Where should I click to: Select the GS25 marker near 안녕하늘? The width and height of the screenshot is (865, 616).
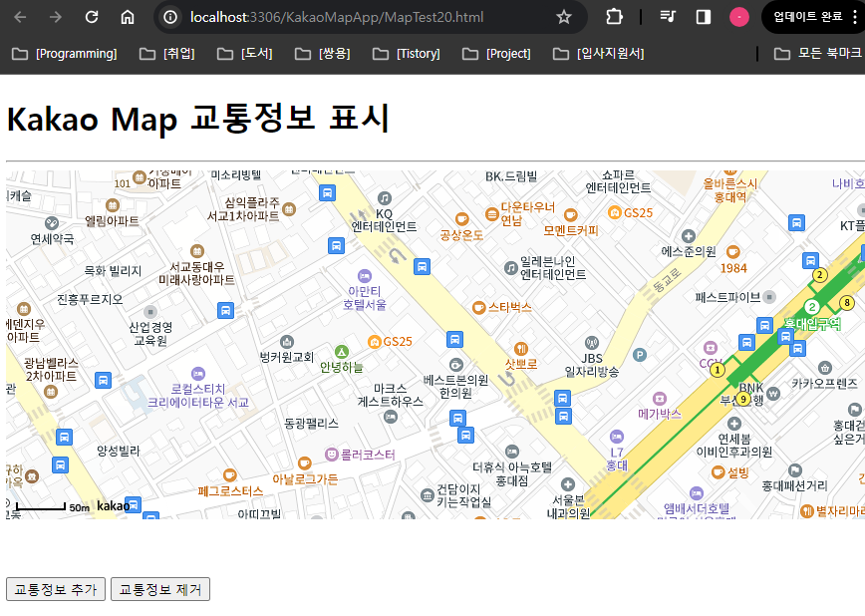tap(375, 342)
